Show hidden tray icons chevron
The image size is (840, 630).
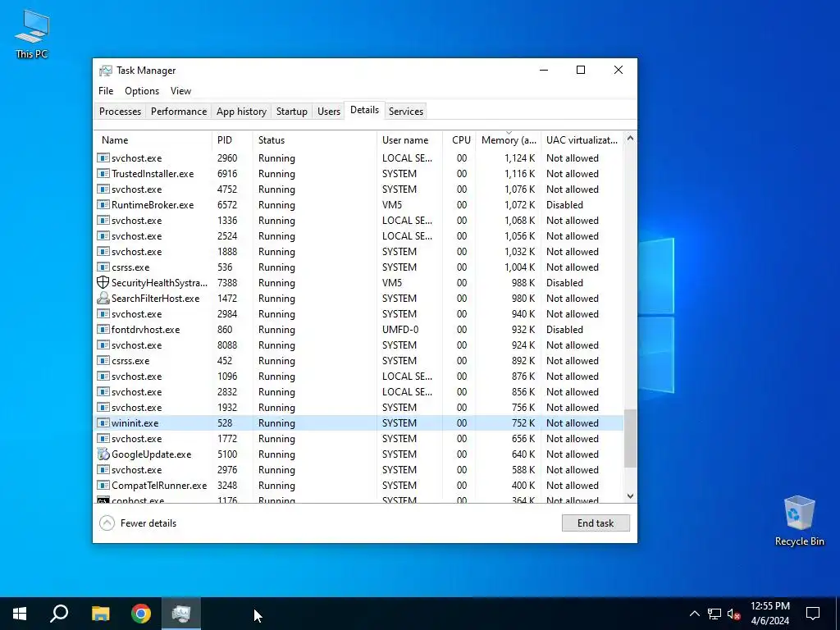(x=694, y=614)
